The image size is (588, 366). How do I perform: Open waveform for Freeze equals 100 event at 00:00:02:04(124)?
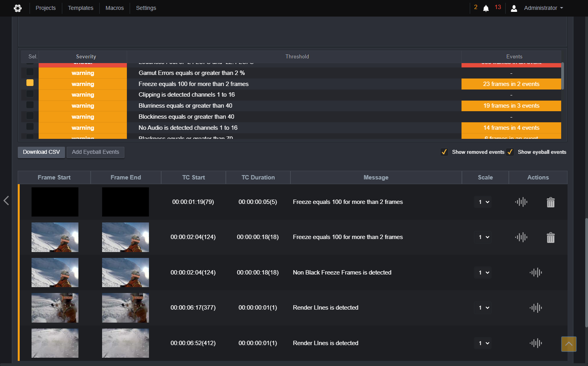coord(521,237)
